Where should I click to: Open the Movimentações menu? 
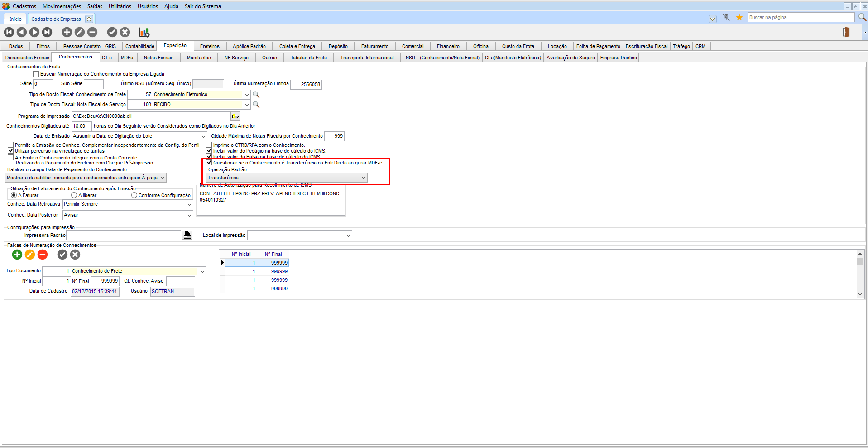coord(62,6)
